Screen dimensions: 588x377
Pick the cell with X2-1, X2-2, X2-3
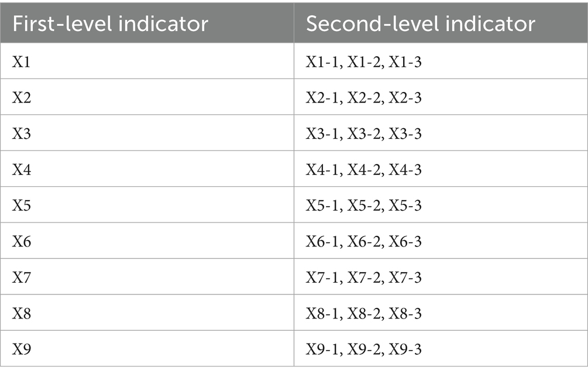[x=363, y=98]
